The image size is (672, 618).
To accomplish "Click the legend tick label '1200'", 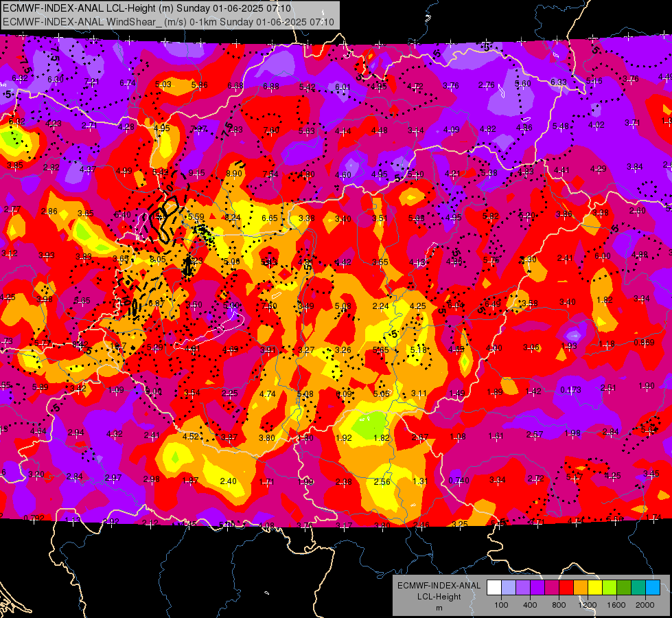I will pyautogui.click(x=588, y=605).
